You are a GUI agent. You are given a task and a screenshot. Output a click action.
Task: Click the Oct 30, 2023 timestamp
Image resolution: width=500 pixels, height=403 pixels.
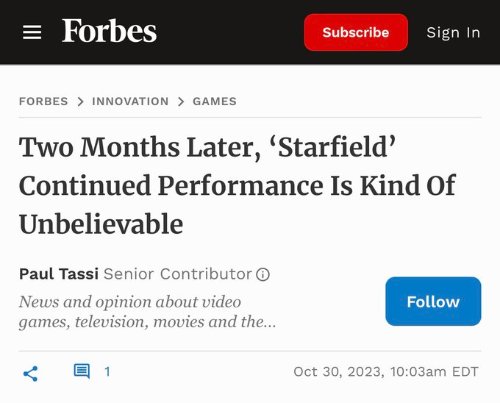[x=386, y=372]
